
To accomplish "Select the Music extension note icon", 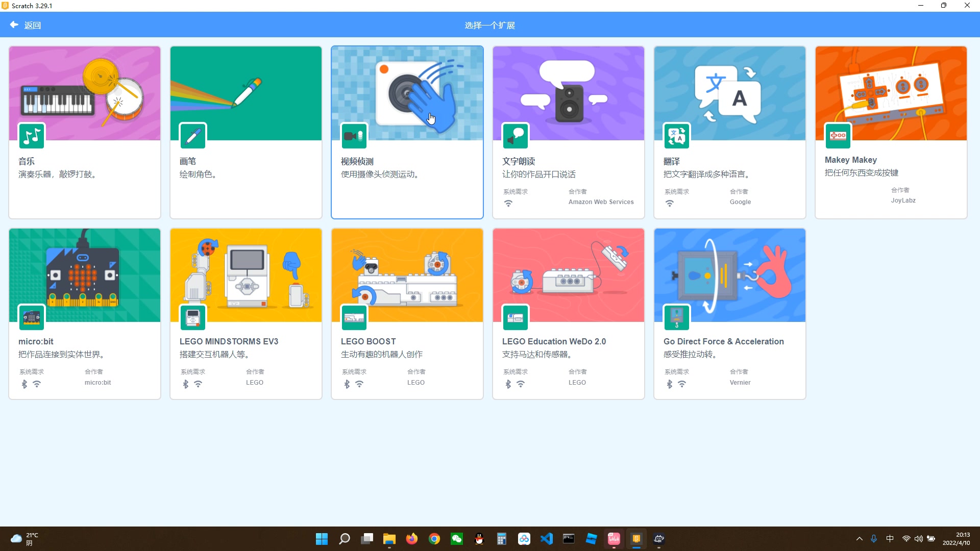I will [31, 136].
